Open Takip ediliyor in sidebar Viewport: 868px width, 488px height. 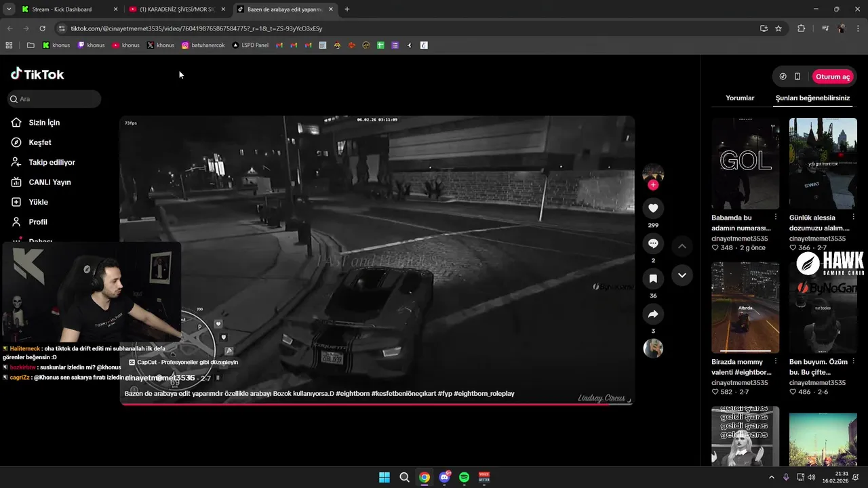coord(52,163)
